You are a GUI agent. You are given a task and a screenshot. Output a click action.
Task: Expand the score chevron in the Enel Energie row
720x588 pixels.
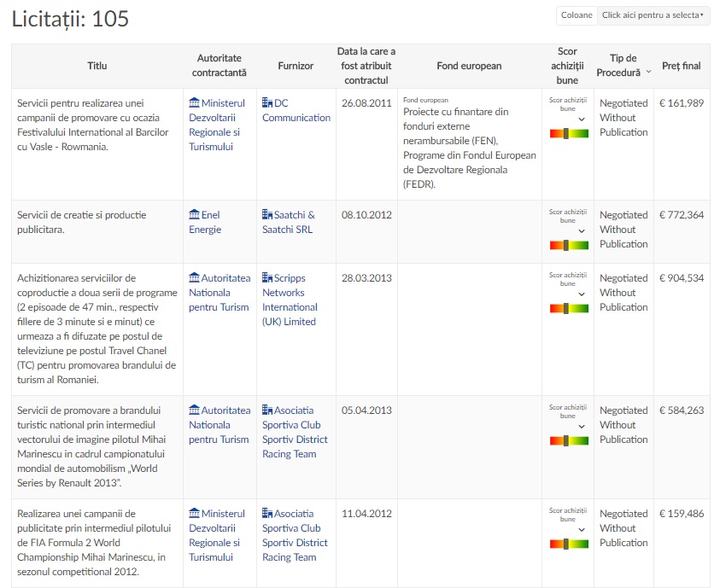[582, 230]
